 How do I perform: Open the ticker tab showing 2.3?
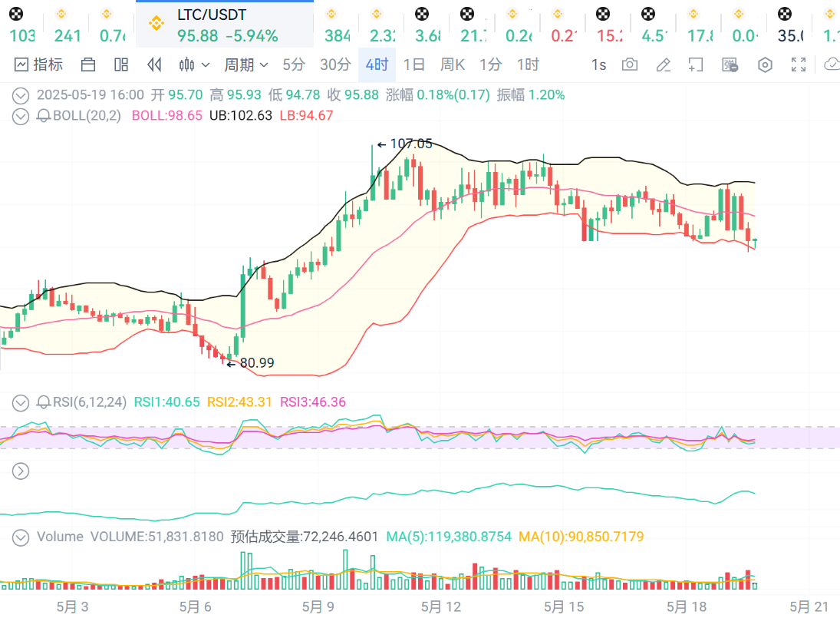[x=383, y=25]
